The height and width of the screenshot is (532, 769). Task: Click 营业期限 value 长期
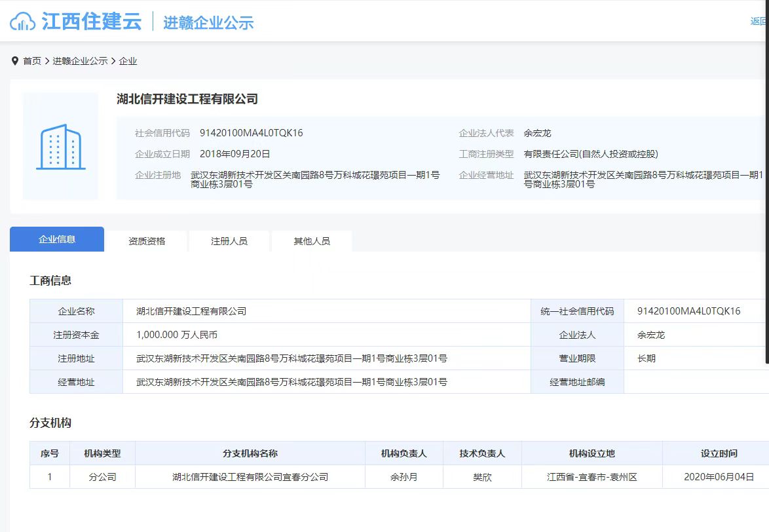[x=647, y=358]
